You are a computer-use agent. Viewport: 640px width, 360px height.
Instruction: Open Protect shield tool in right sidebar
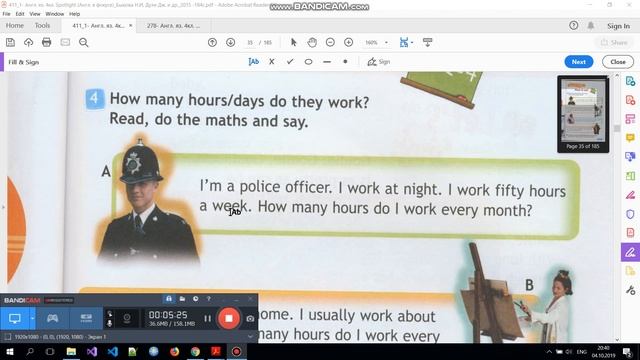click(630, 214)
